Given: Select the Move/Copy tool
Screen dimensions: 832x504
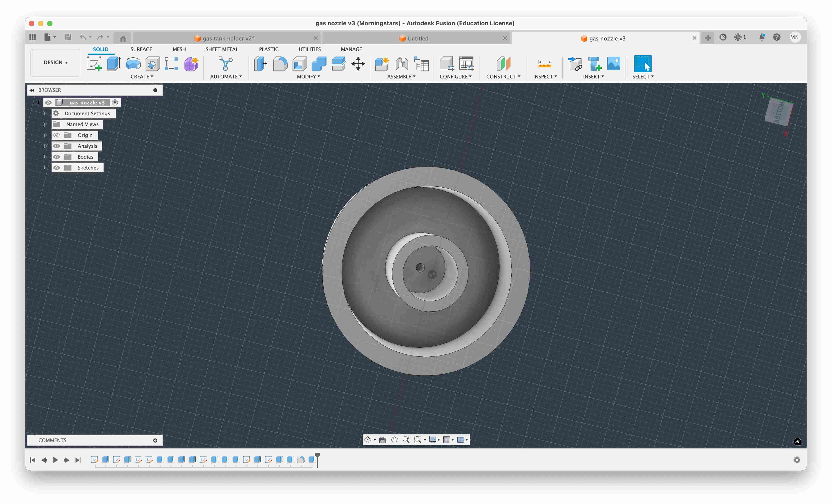Looking at the screenshot, I should point(358,64).
